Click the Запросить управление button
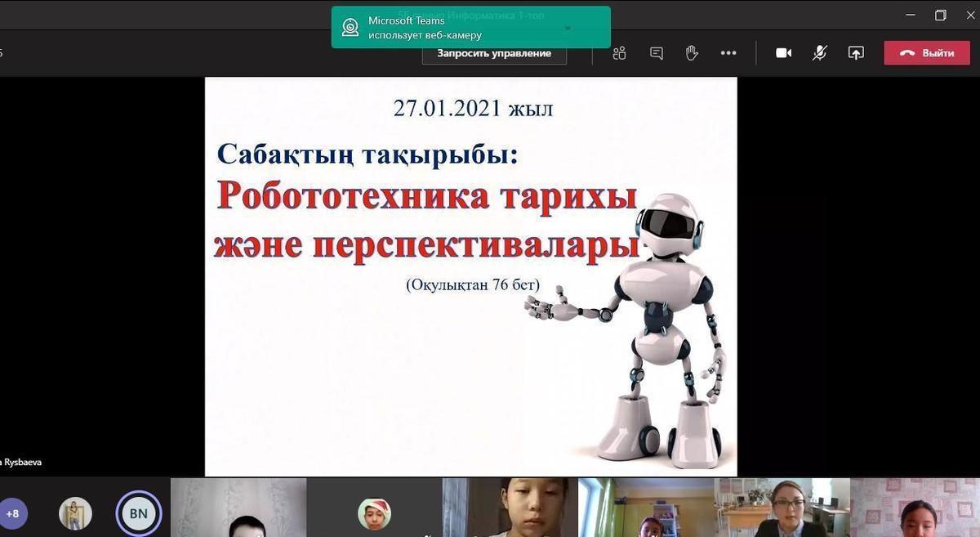The width and height of the screenshot is (980, 537). coord(494,53)
